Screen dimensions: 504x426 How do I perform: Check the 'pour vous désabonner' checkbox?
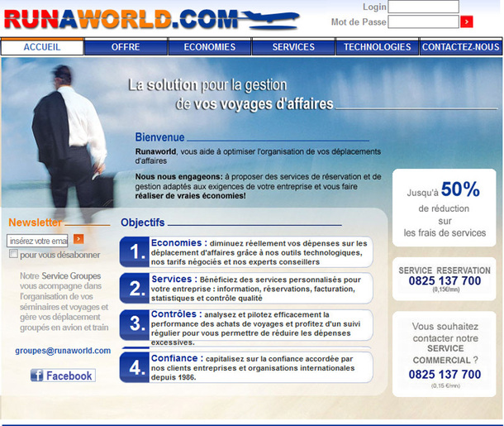(13, 255)
